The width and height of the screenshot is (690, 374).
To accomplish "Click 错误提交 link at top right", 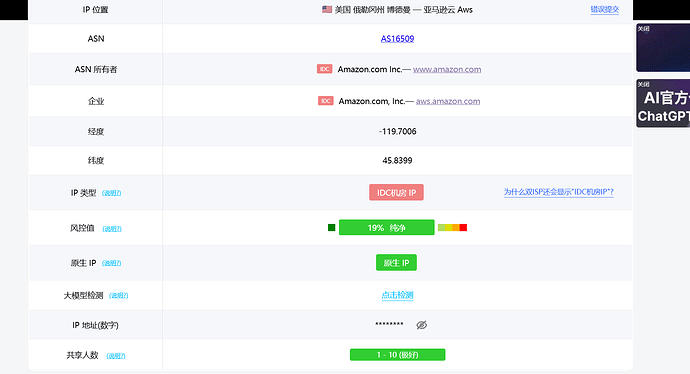I will coord(605,9).
